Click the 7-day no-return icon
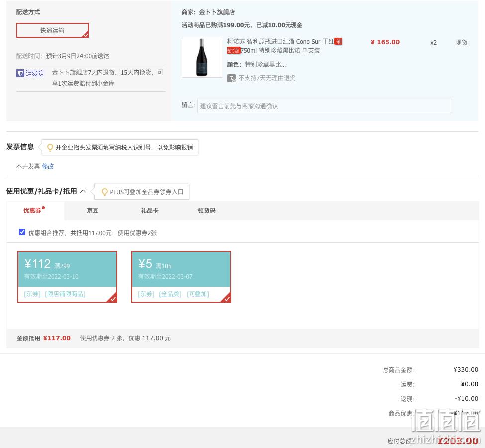The width and height of the screenshot is (485, 448). [x=231, y=78]
